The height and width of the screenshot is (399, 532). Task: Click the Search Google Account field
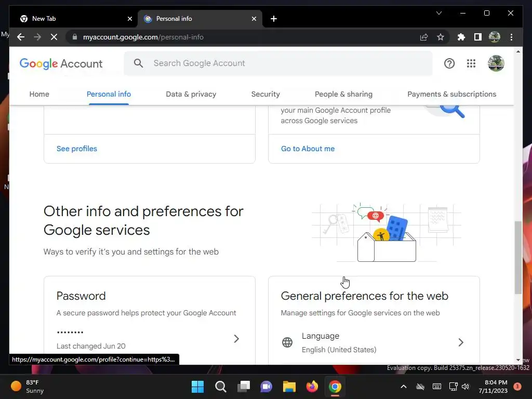[x=278, y=63]
